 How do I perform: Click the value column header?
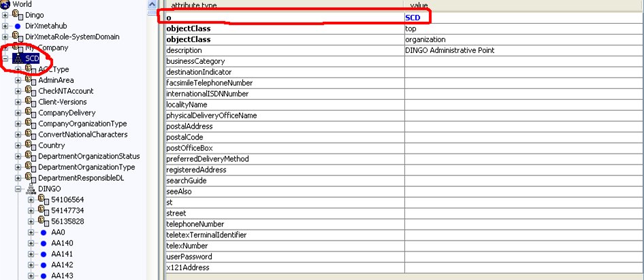pyautogui.click(x=524, y=5)
